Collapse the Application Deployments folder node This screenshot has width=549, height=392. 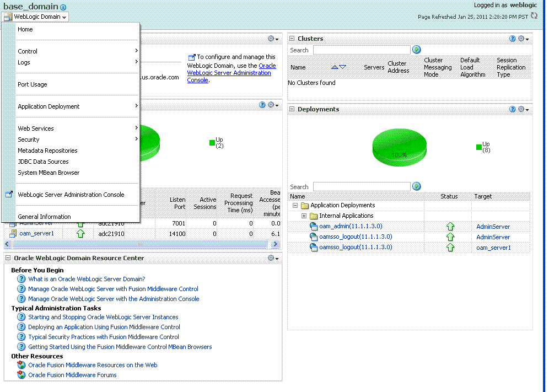(x=295, y=205)
